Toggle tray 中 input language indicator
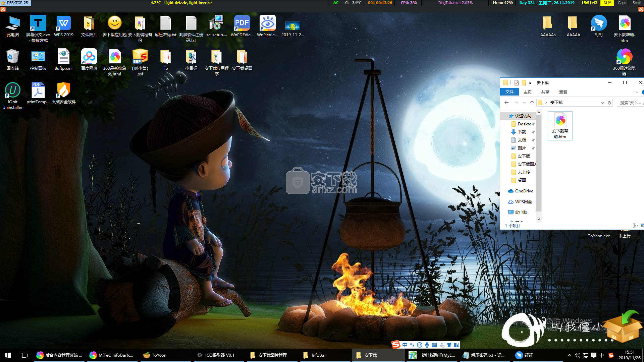 click(602, 355)
